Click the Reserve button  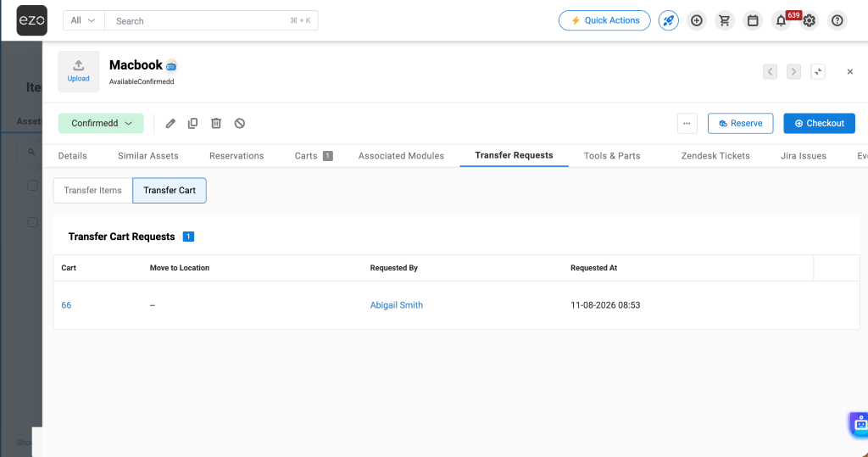click(x=740, y=123)
